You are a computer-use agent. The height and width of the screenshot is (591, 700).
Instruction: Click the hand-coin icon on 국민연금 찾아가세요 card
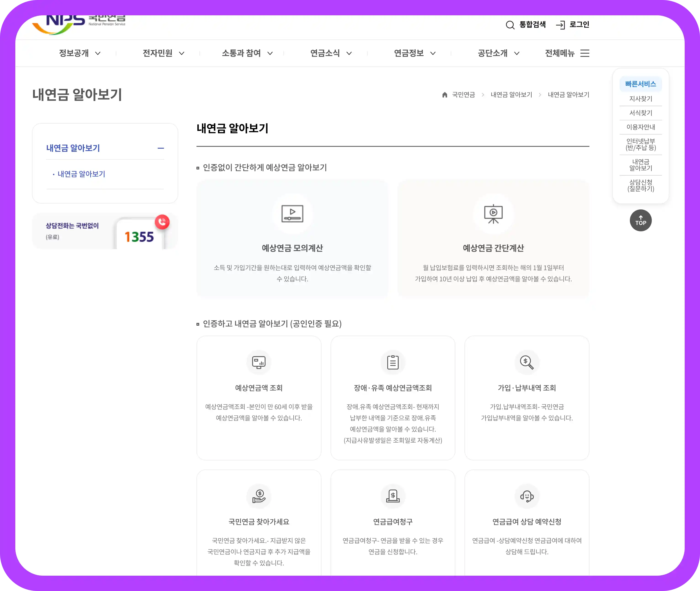coord(259,496)
